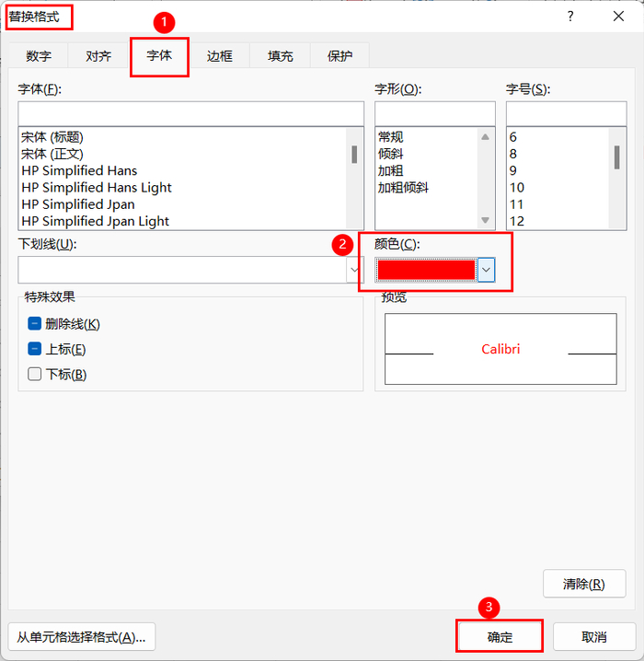Click the 字号(S) size input field
This screenshot has width=644, height=661.
[566, 113]
